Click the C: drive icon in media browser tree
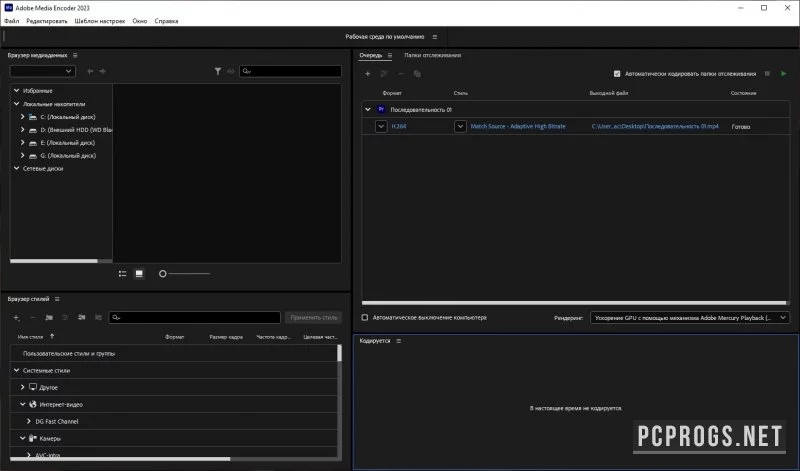 [x=33, y=117]
